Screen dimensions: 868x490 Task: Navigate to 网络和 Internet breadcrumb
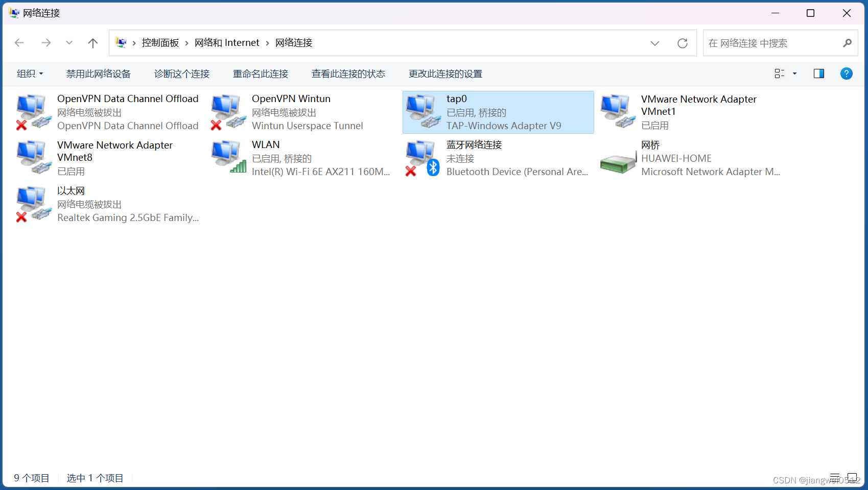[x=227, y=43]
